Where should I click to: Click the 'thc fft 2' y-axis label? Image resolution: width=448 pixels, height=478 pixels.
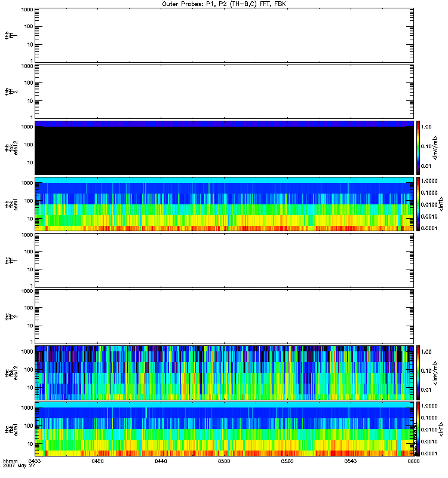(11, 317)
